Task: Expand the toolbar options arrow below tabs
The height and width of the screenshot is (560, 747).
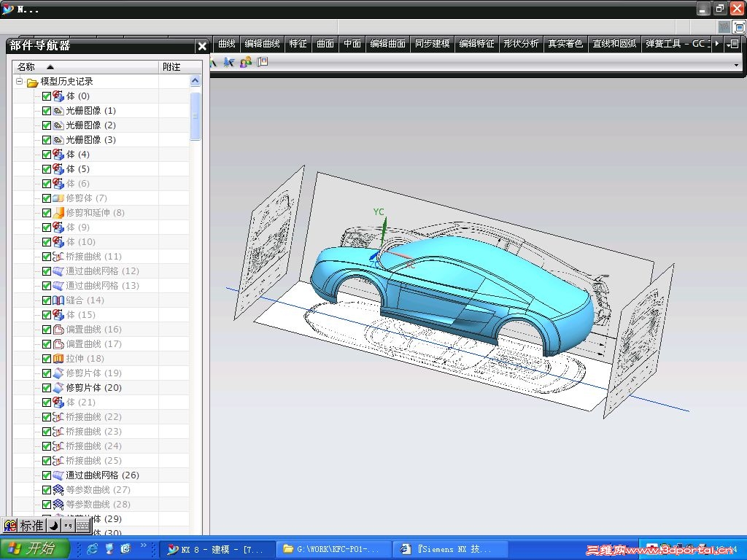Action: coord(736,64)
